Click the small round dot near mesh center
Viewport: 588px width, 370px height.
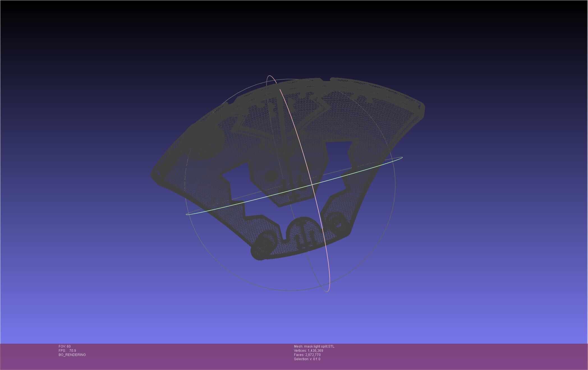[x=271, y=176]
